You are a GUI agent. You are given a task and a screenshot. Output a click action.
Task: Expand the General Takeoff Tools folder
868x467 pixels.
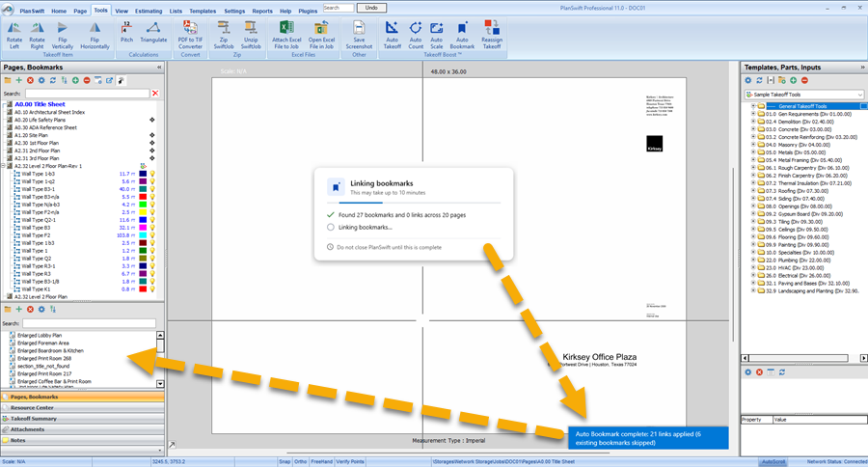coord(753,106)
